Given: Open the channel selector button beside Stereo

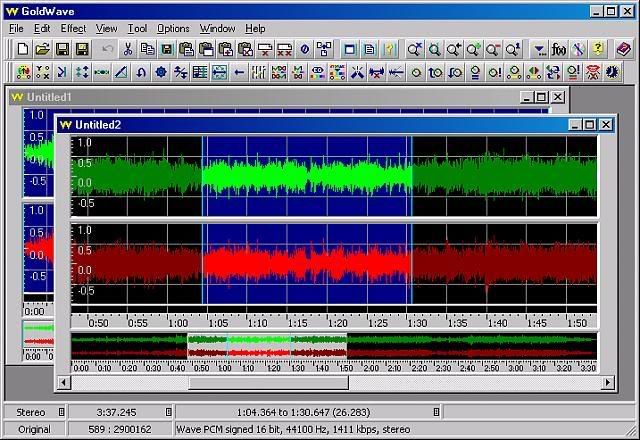Looking at the screenshot, I should 61,412.
